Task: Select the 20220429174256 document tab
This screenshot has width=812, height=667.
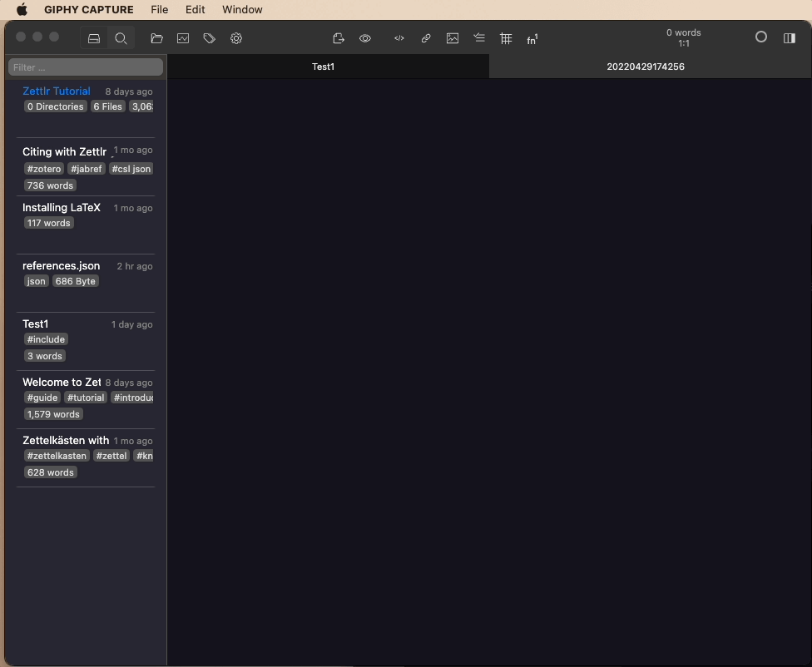Action: coord(646,67)
